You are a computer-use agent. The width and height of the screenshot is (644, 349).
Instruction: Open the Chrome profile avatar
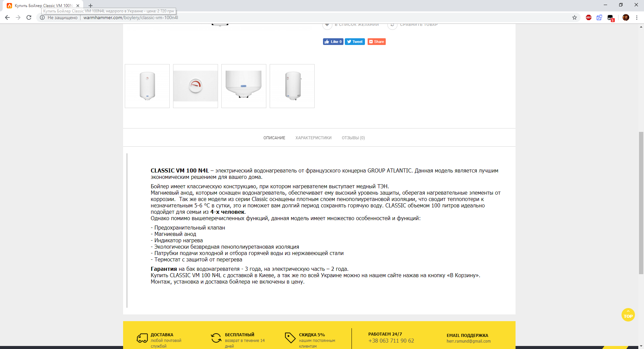click(626, 17)
